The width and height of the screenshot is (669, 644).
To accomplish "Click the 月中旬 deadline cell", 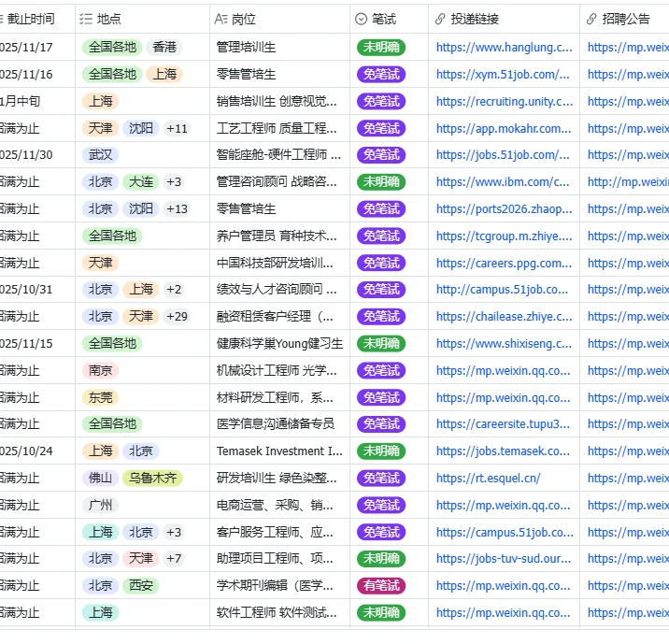I will tap(36, 101).
